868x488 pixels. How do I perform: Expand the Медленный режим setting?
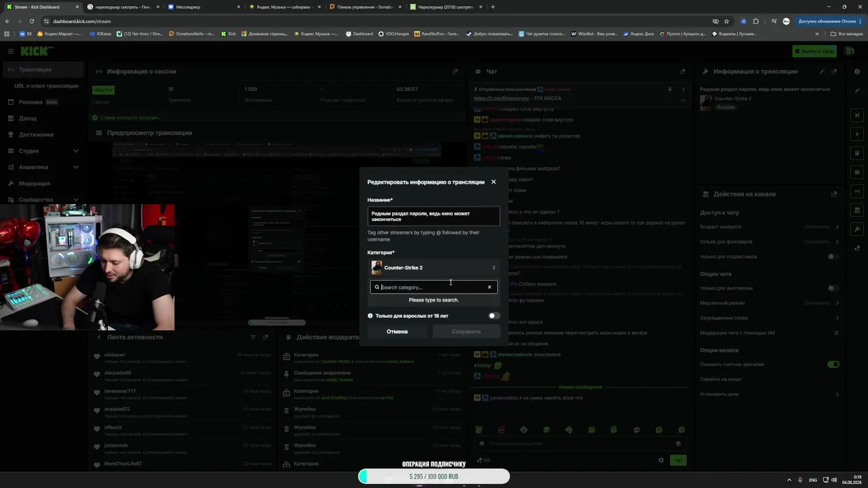(770, 303)
